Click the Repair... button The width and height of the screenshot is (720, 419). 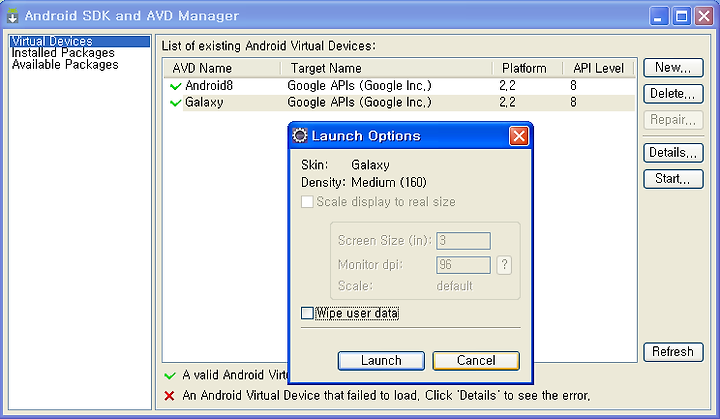point(673,120)
